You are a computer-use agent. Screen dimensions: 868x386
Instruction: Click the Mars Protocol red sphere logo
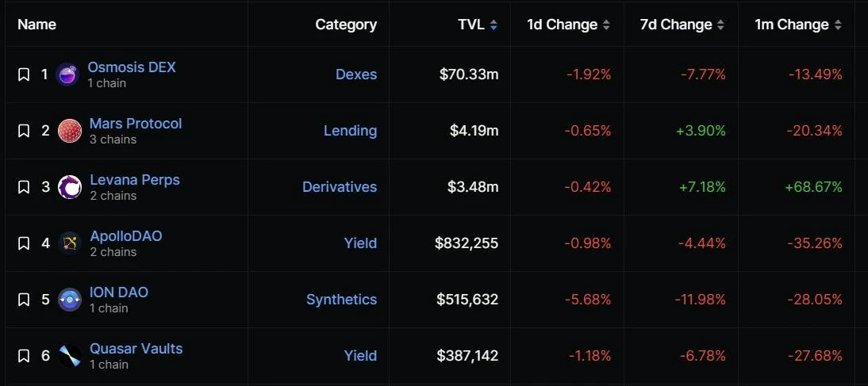tap(70, 131)
